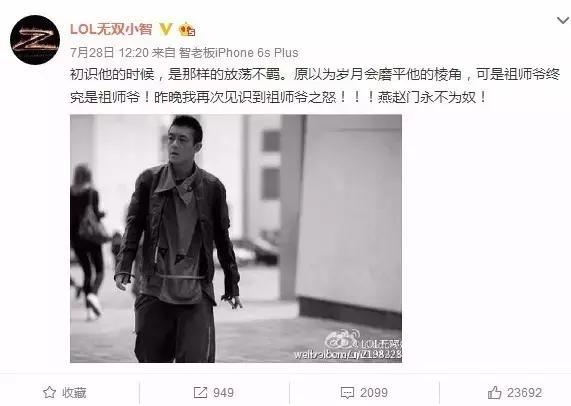Click the weibo.com watermark URL text
Screen dimensions: 571x406
(348, 354)
